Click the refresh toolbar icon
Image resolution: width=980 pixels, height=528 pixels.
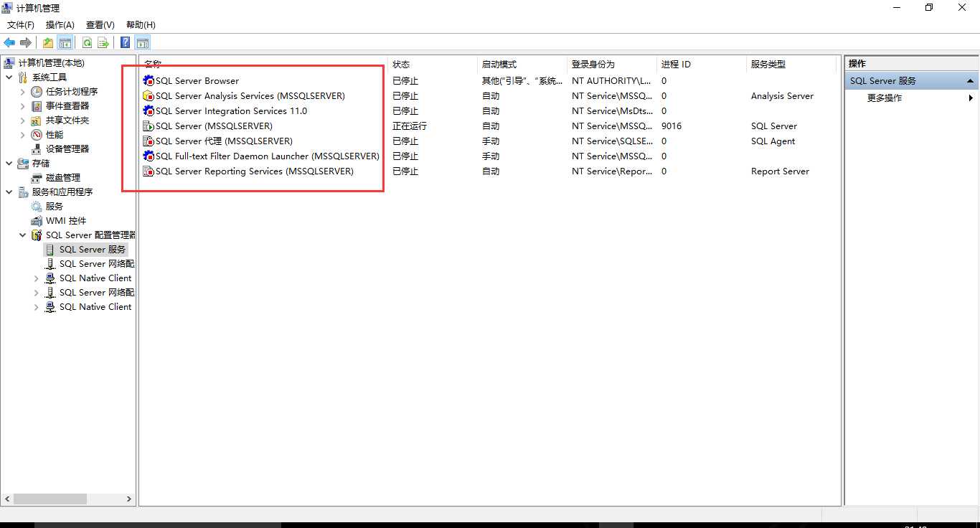coord(87,42)
